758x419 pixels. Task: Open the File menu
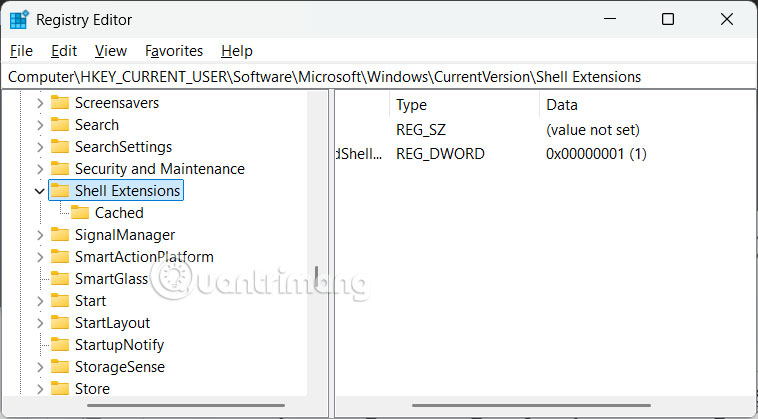21,50
